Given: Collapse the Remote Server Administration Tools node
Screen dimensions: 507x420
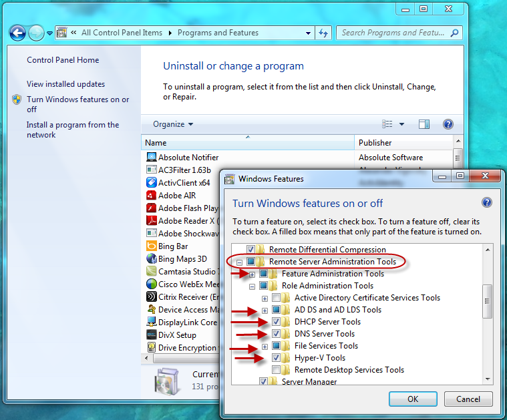Looking at the screenshot, I should click(x=240, y=262).
